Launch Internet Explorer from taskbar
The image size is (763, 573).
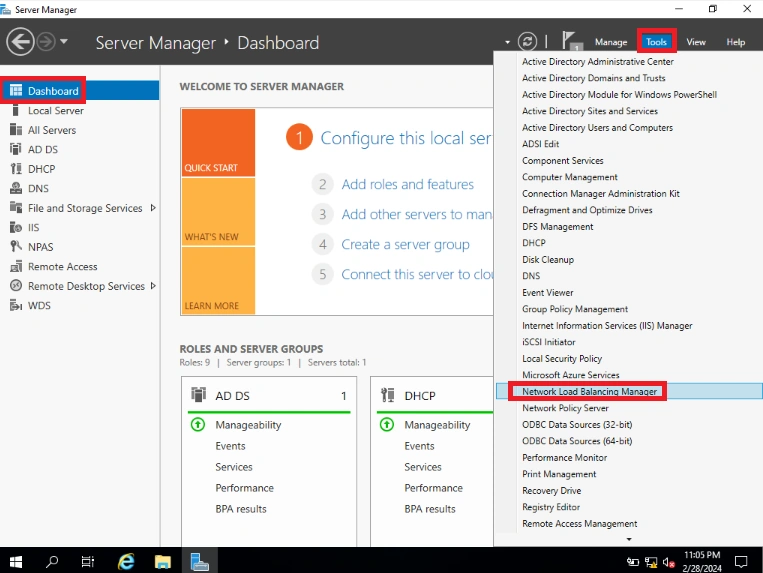(126, 561)
